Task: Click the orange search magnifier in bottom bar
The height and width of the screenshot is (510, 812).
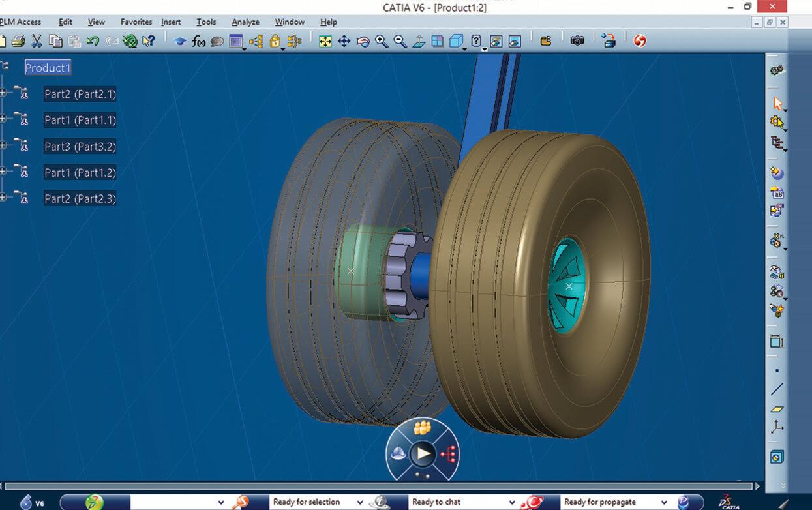Action: tap(241, 502)
